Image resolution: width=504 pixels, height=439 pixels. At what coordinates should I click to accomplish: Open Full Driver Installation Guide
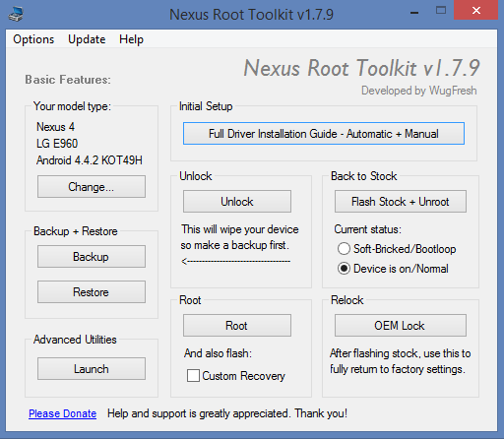[x=324, y=134]
